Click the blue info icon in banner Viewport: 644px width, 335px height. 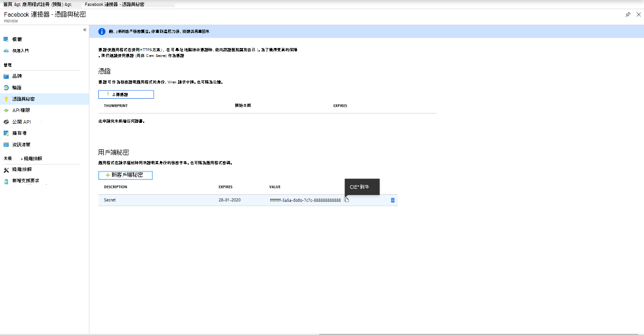click(102, 31)
